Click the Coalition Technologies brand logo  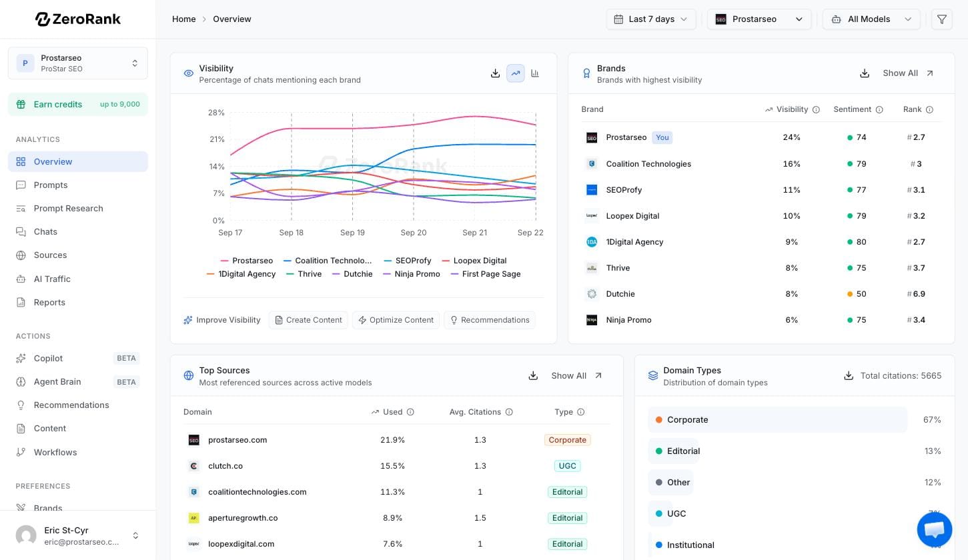[x=592, y=164]
